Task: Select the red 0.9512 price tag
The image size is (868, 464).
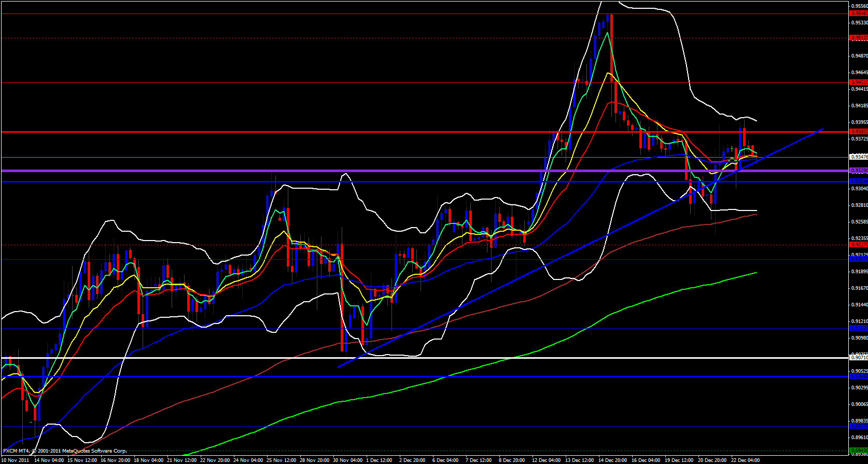Action: coord(858,38)
